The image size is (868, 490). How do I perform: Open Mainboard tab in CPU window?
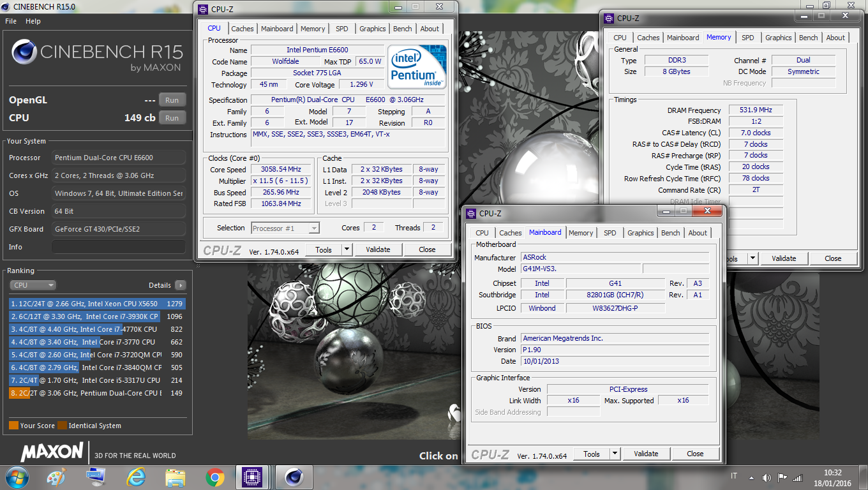coord(277,29)
